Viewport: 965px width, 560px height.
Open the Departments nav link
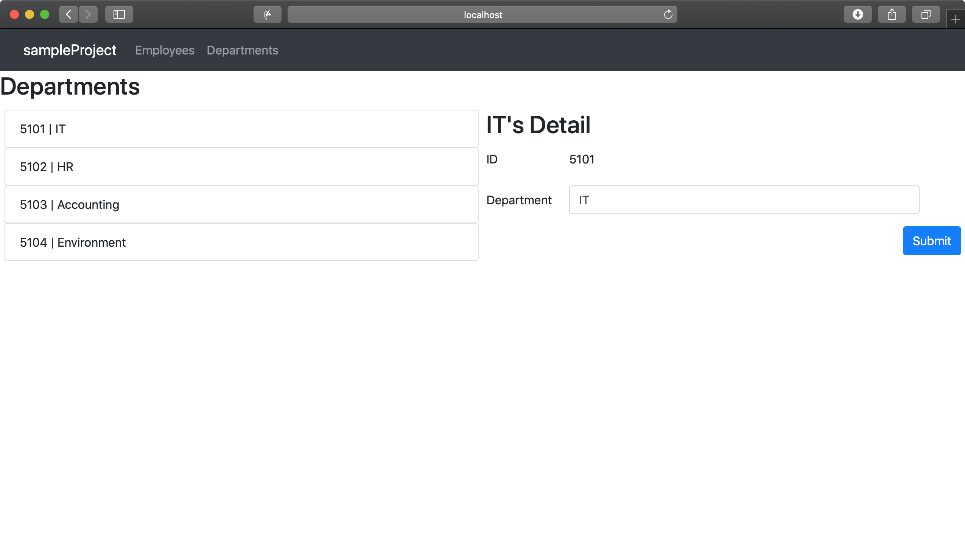point(243,50)
